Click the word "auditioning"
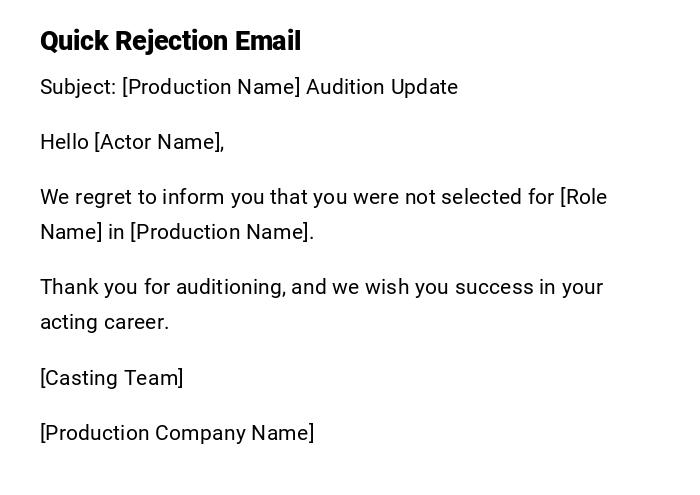The image size is (700, 495). [x=231, y=287]
